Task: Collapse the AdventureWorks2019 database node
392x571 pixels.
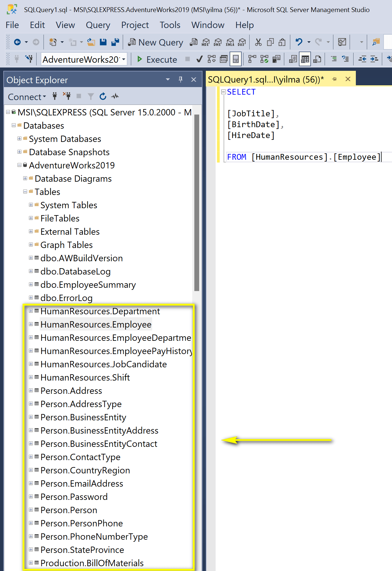Action: point(19,165)
